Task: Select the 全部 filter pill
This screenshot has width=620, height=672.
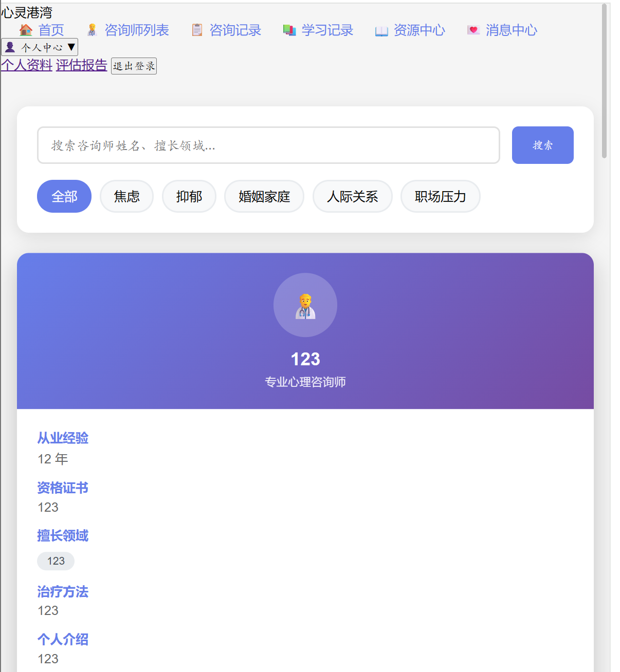Action: [64, 196]
